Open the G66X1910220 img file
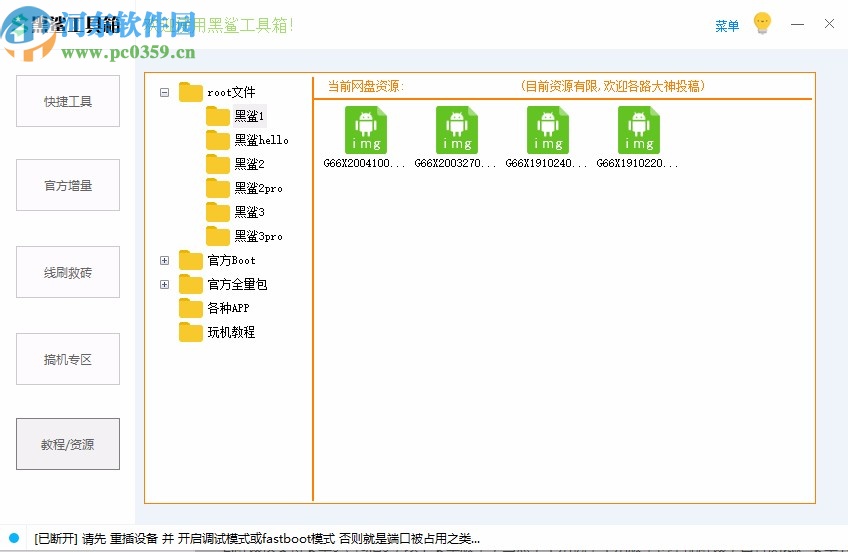The image size is (848, 552). coord(639,130)
